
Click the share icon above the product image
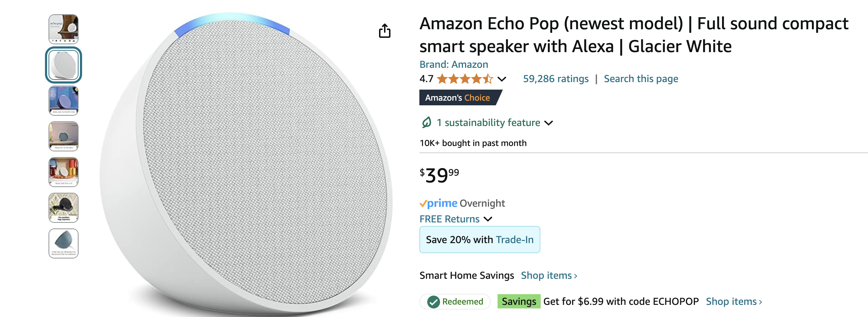pos(385,31)
